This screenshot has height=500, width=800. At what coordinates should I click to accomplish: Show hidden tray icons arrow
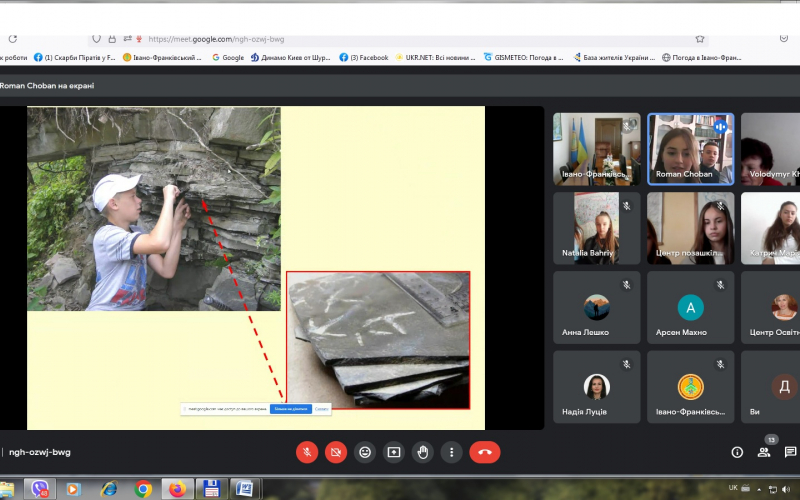(759, 490)
